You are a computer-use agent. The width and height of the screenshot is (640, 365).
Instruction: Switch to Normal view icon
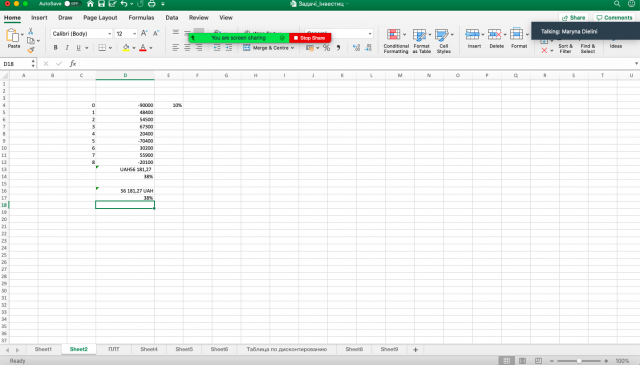pos(507,361)
